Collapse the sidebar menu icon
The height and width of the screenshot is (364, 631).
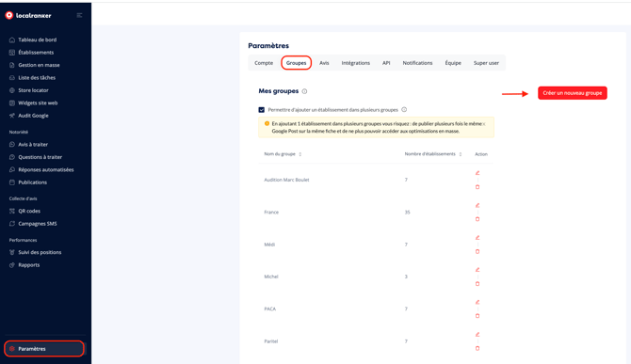79,15
